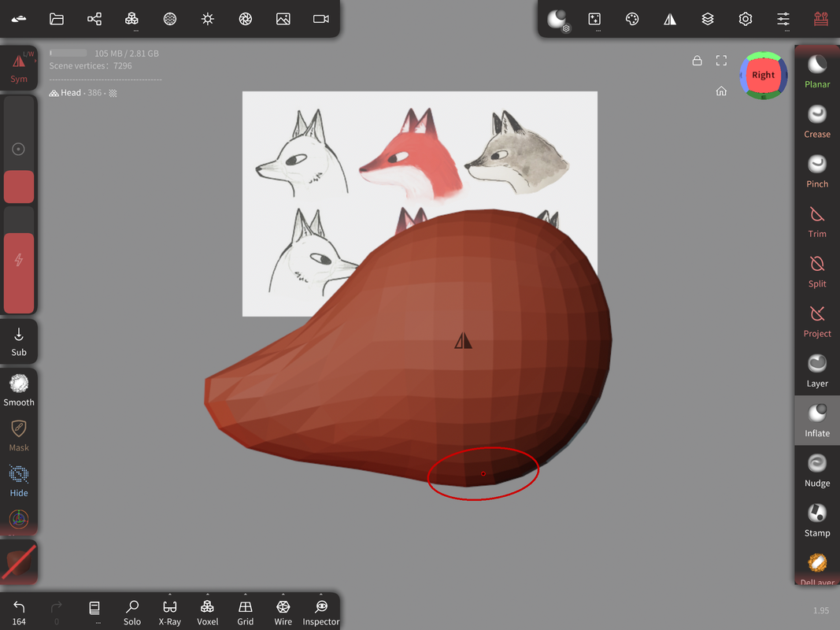Activate the Smooth tool
This screenshot has height=630, width=840.
tap(19, 390)
